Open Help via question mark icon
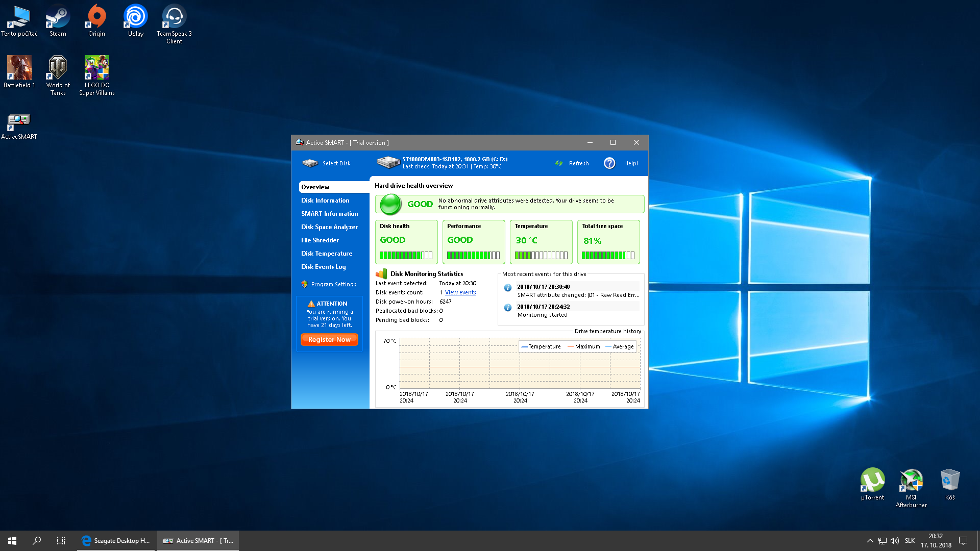This screenshot has width=980, height=551. pyautogui.click(x=609, y=163)
